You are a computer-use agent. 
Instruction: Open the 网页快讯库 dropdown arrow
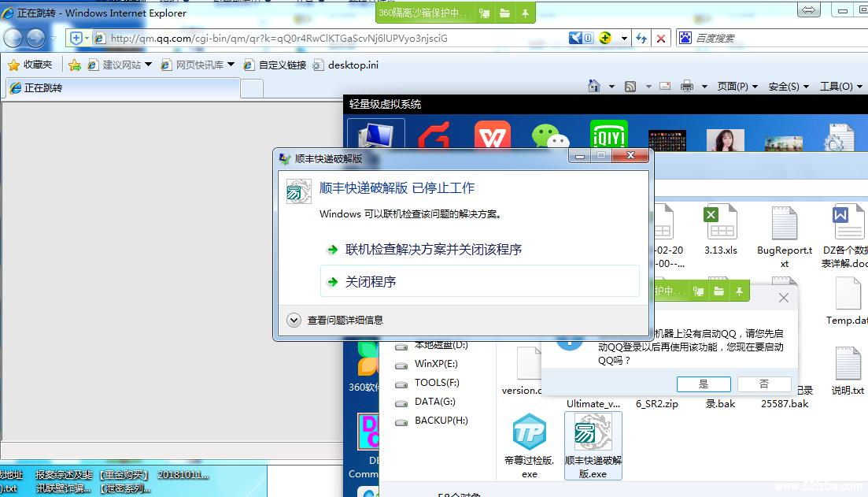pos(231,65)
